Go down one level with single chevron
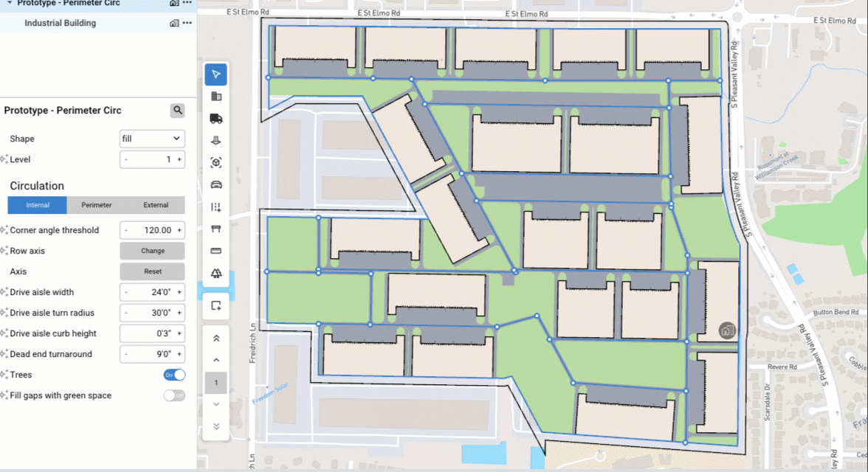Image resolution: width=868 pixels, height=472 pixels. 216,404
